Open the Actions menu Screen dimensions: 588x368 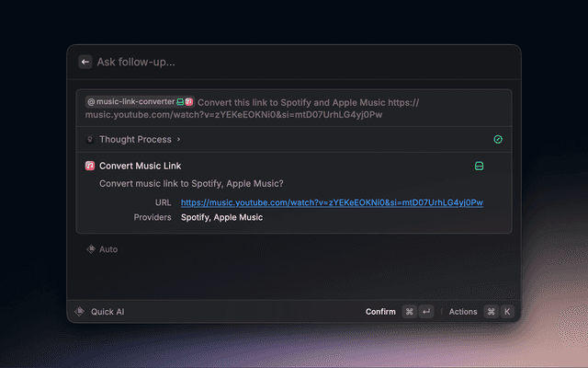pos(463,312)
